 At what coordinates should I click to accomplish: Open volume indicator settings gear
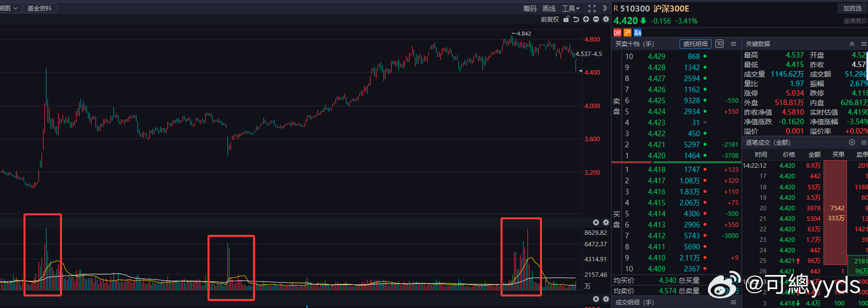tap(606, 222)
